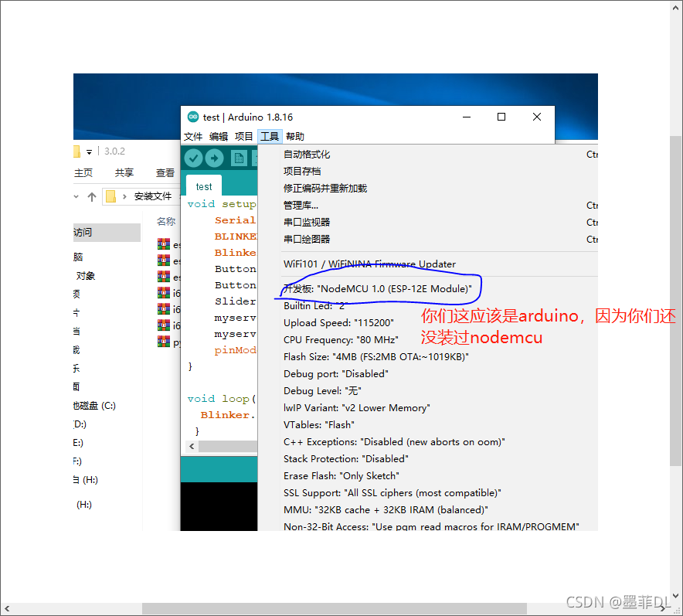Click the yellow quick-access folder icon top-left
Screen dimensions: 683x616
click(76, 151)
